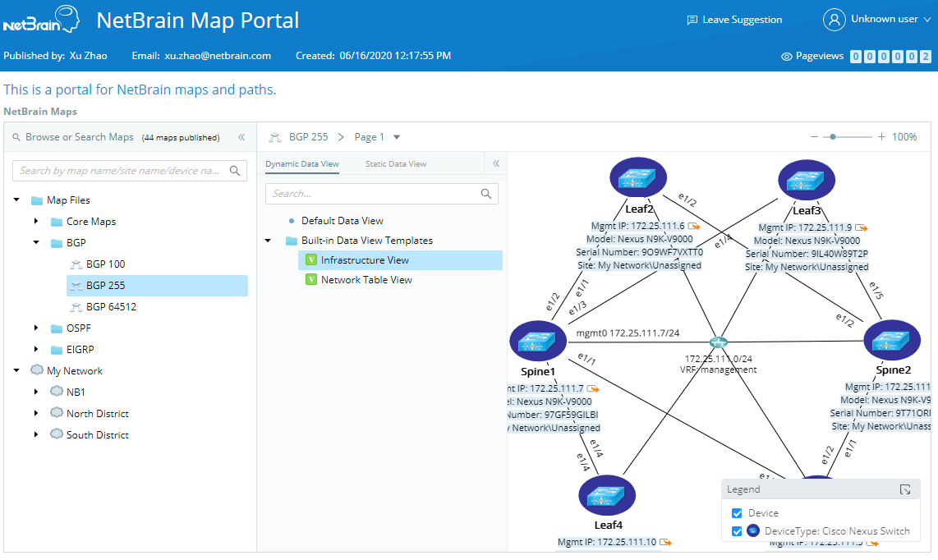
Task: Click the South District cloud icon
Action: click(57, 434)
